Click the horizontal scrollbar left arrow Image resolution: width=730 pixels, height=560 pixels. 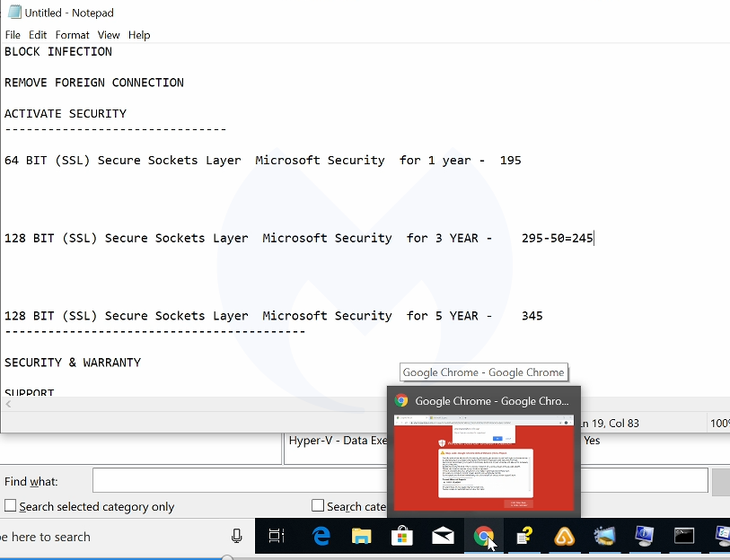(x=6, y=405)
